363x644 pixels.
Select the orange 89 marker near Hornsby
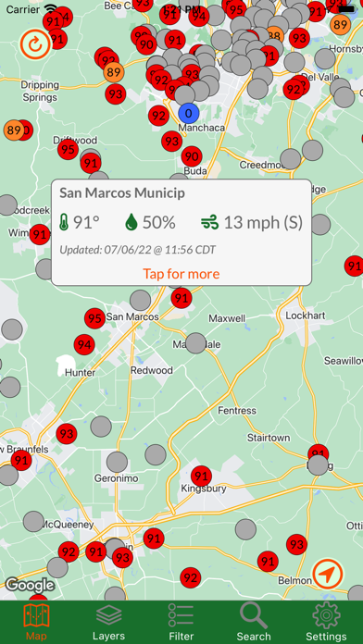(x=341, y=25)
